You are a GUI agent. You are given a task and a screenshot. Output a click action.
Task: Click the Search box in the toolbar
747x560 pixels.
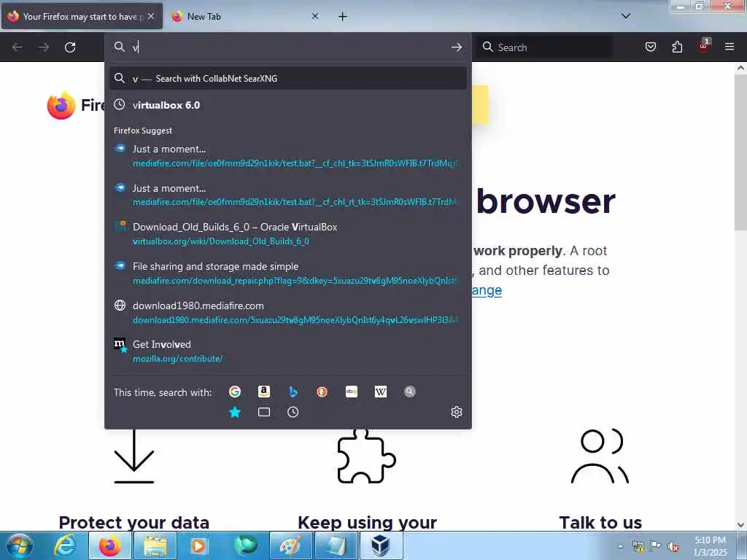click(544, 47)
